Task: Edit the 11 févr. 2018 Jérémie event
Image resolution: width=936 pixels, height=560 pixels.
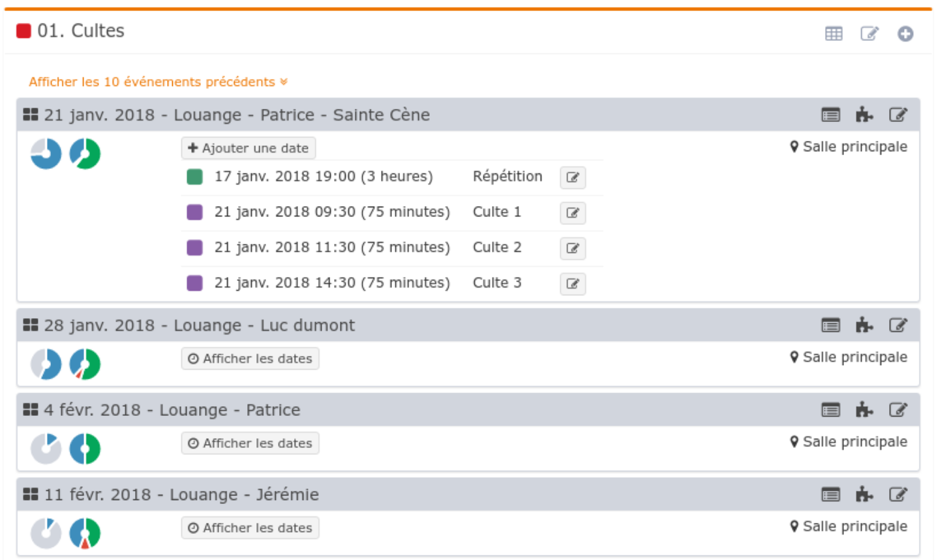Action: [898, 495]
